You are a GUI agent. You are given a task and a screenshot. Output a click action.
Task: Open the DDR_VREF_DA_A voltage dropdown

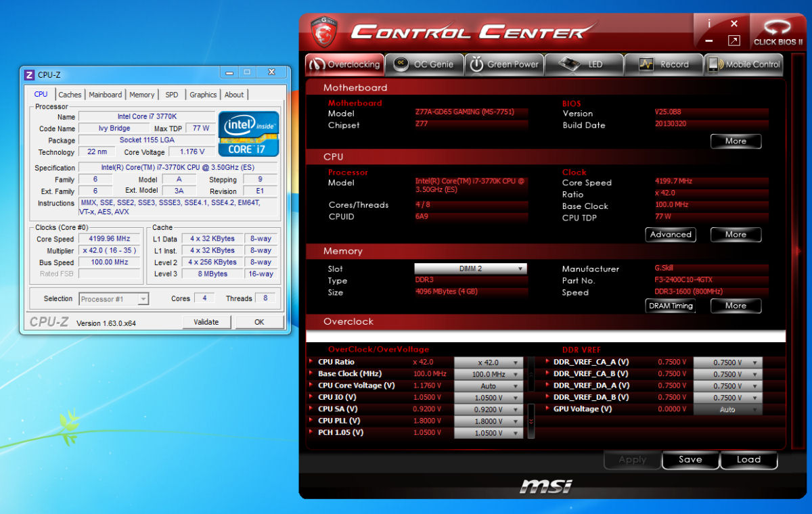pos(728,386)
